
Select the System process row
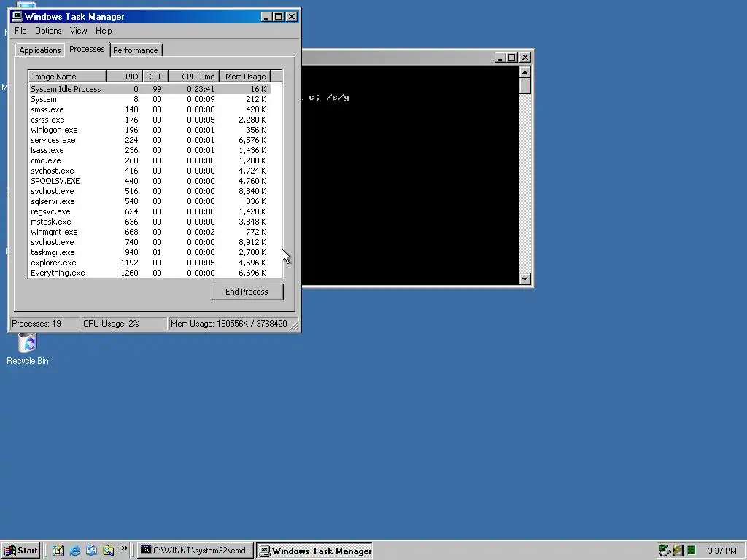149,99
